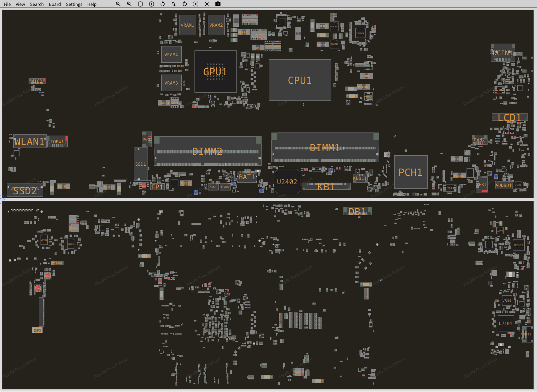This screenshot has height=392, width=537.
Task: Take a screenshot with camera icon
Action: click(x=218, y=4)
